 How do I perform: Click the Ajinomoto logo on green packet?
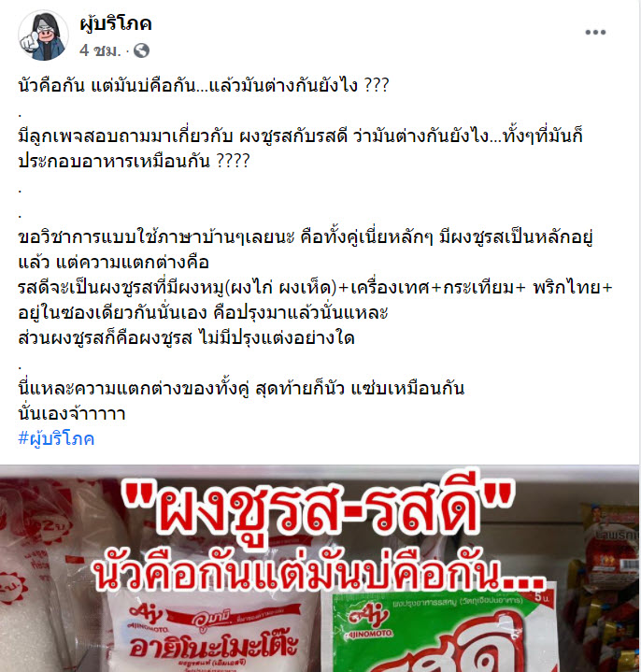tap(368, 622)
